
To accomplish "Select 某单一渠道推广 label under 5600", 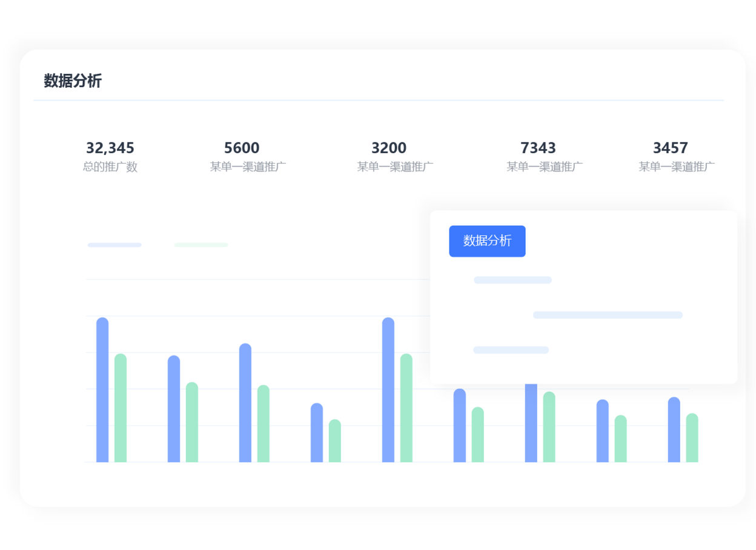I will pyautogui.click(x=248, y=167).
